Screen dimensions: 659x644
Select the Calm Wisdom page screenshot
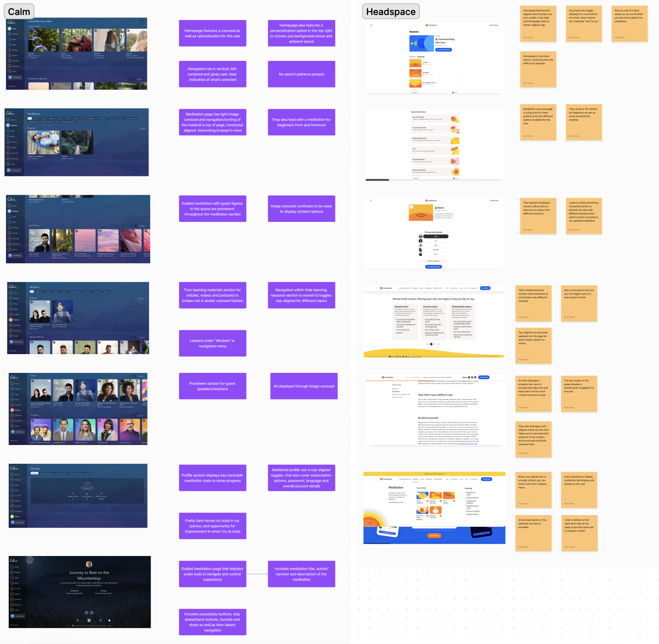pyautogui.click(x=78, y=318)
